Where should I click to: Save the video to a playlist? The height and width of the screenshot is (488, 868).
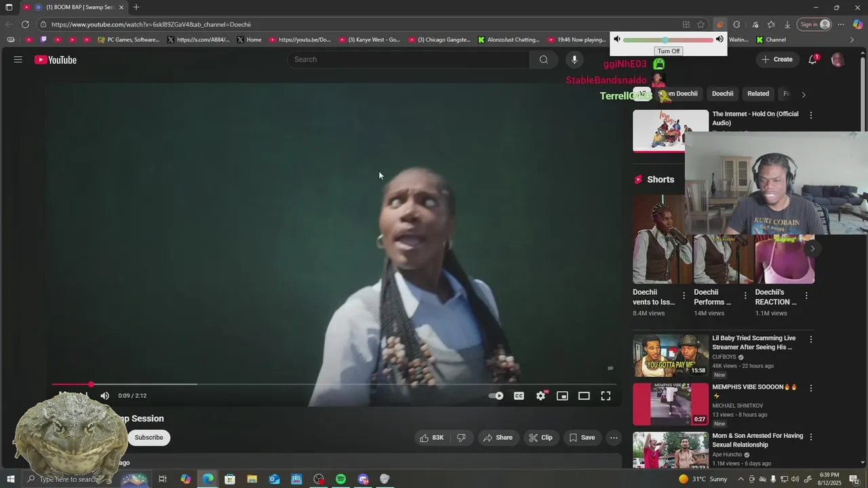click(582, 438)
